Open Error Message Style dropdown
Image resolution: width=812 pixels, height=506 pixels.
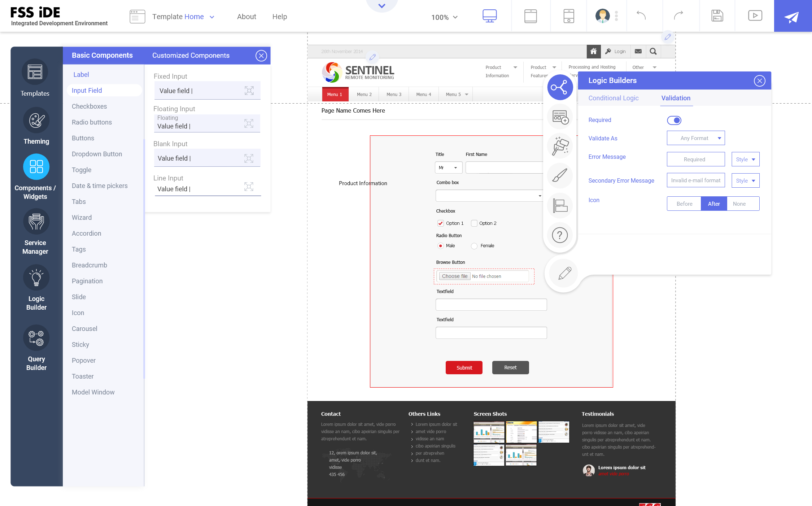745,160
